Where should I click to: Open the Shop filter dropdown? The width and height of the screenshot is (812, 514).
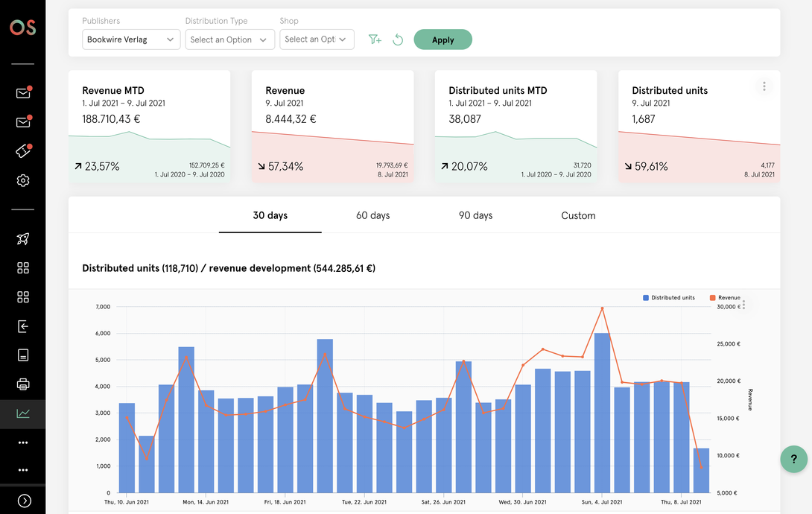click(x=317, y=39)
